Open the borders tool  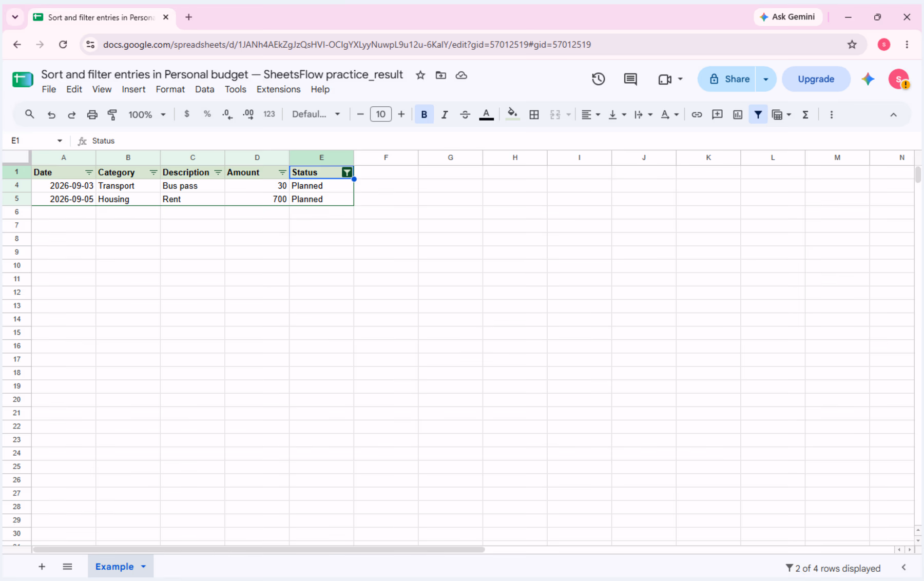pyautogui.click(x=534, y=114)
